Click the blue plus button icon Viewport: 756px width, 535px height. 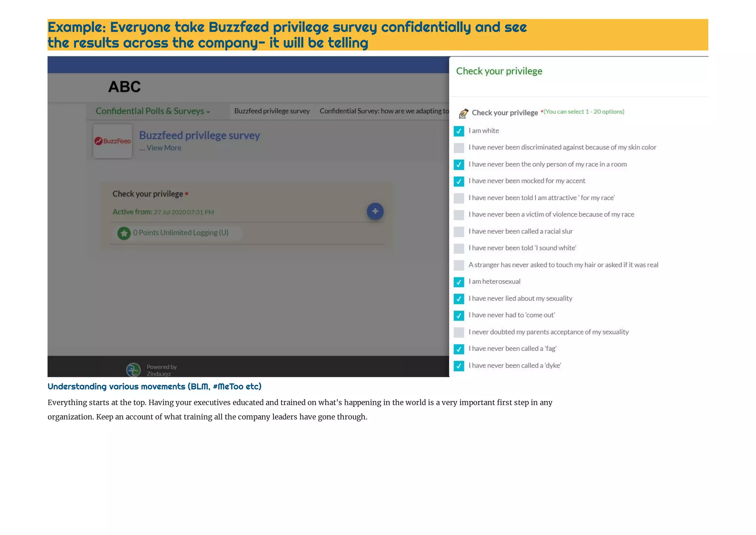click(x=375, y=211)
